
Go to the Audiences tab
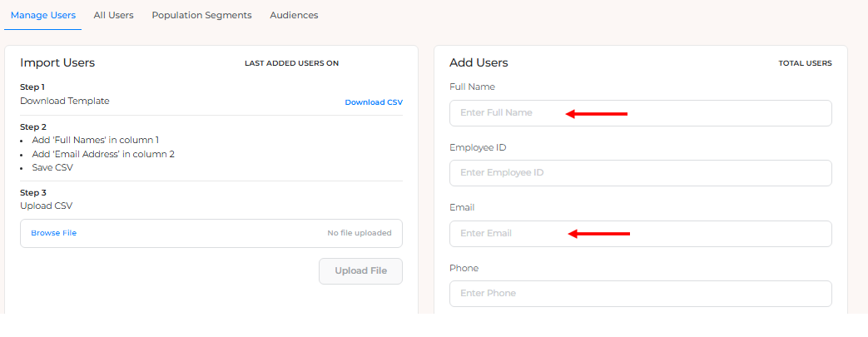coord(294,15)
